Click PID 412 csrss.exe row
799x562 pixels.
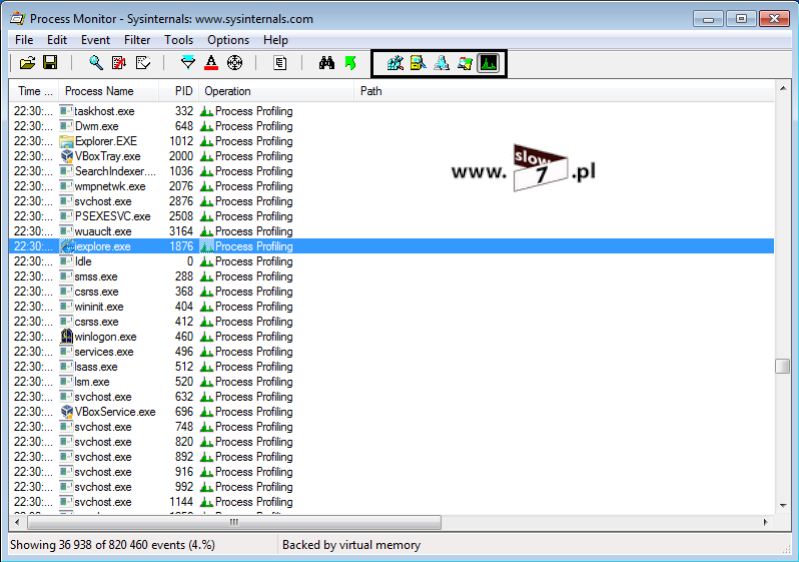click(391, 322)
